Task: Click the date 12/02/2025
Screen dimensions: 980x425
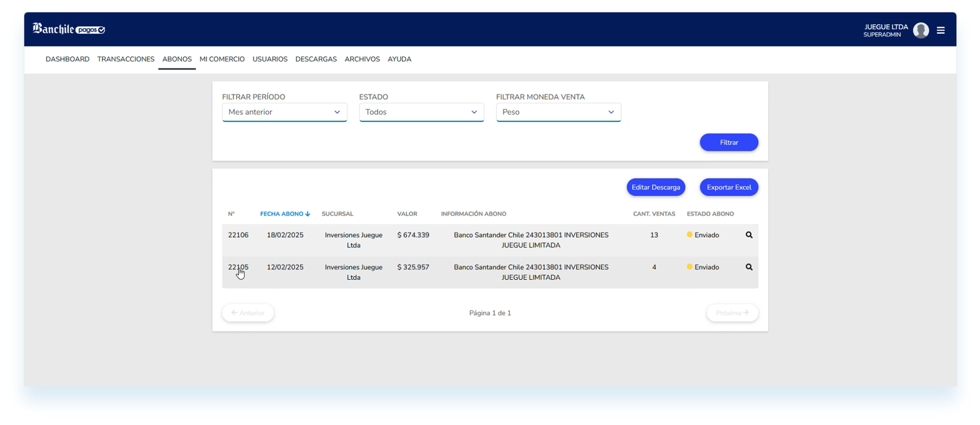Action: click(285, 267)
